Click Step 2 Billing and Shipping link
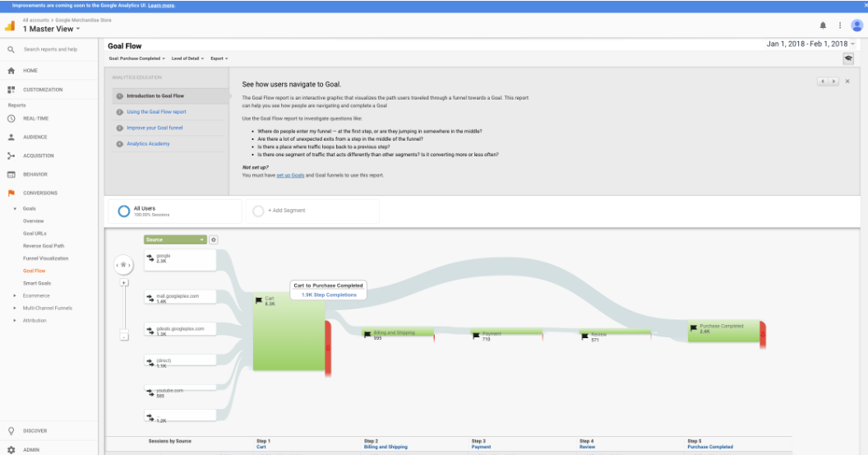Viewport: 868px width, 455px height. [x=386, y=447]
